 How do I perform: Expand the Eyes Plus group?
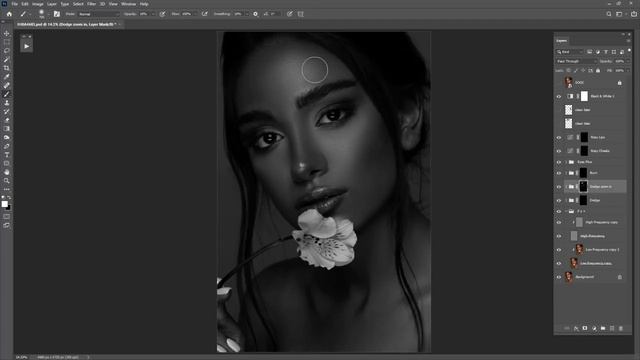click(x=566, y=162)
